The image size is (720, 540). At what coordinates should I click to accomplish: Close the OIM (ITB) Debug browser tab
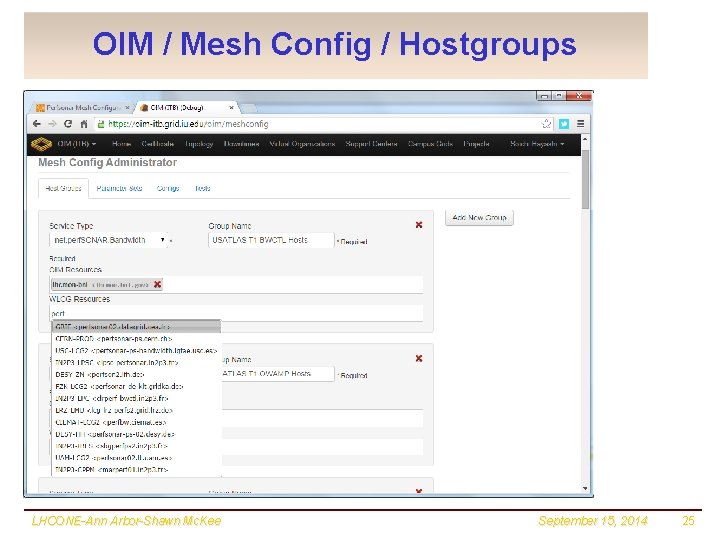pyautogui.click(x=231, y=107)
